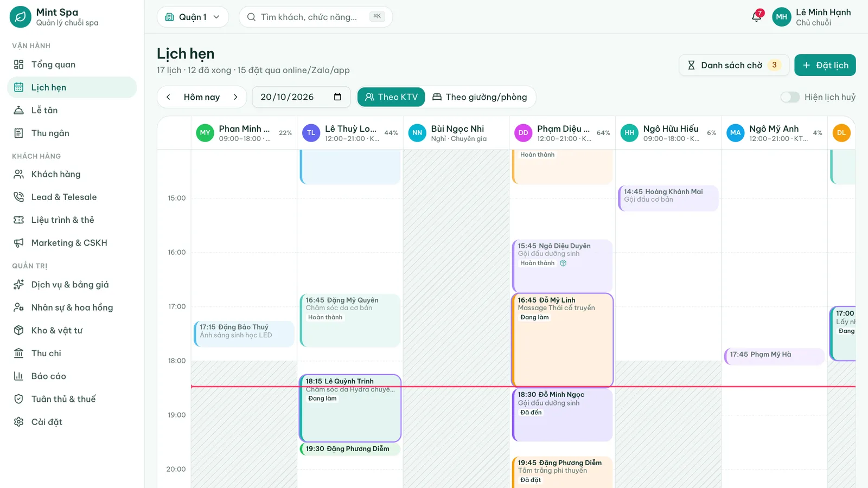This screenshot has height=488, width=868.
Task: Click the HH avatar of Ngô Hữu Hiếu
Action: 629,133
